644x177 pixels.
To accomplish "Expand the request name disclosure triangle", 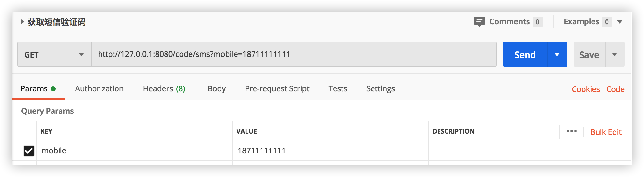I will point(22,22).
